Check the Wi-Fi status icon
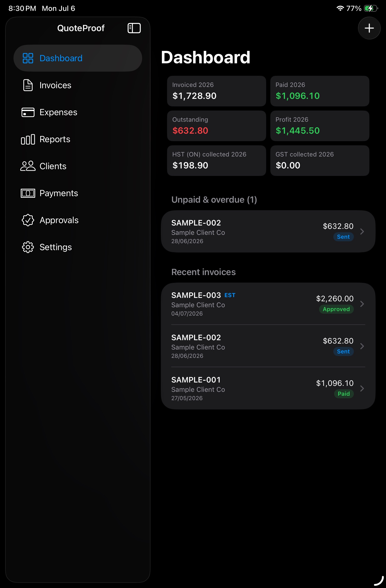The height and width of the screenshot is (588, 386). point(340,8)
